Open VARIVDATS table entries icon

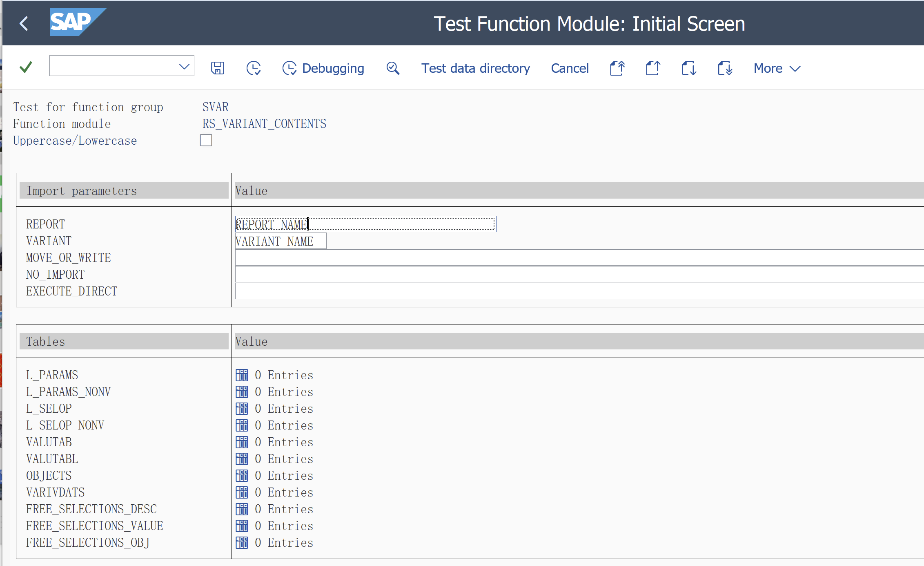(x=242, y=492)
